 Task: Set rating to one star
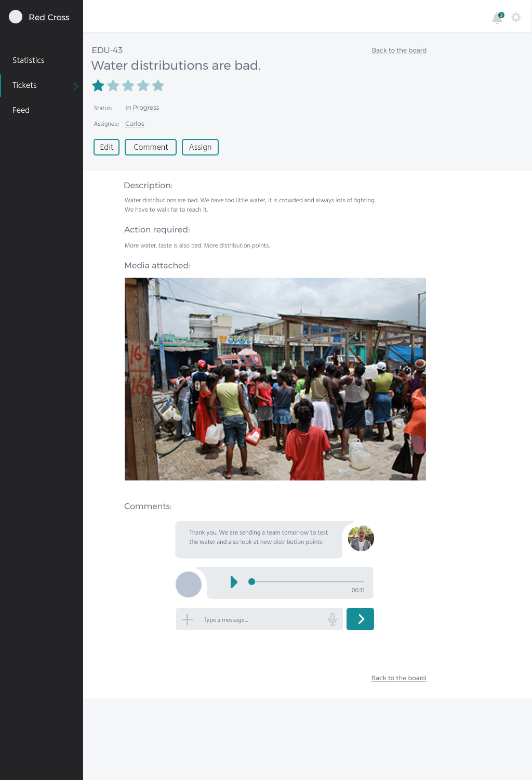(x=98, y=85)
